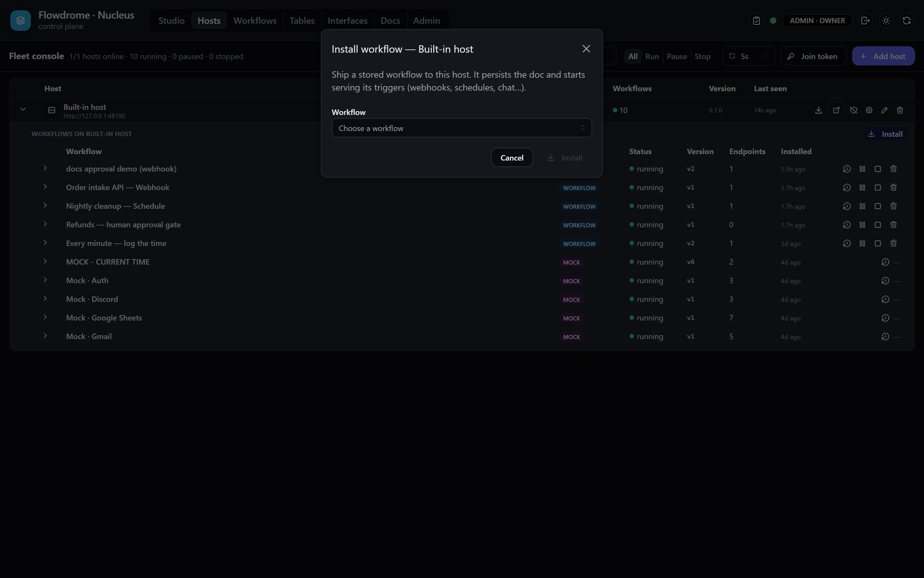
Task: Open the Built-in host external link icon
Action: coord(836,110)
